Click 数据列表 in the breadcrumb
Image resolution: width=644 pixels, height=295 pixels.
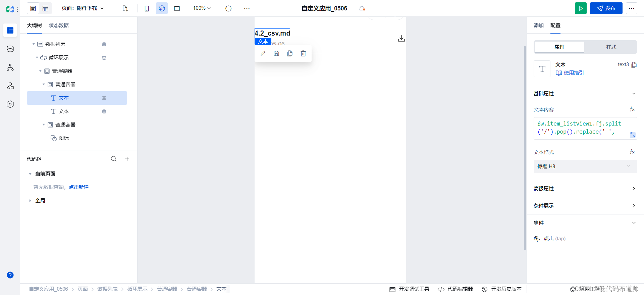click(107, 289)
